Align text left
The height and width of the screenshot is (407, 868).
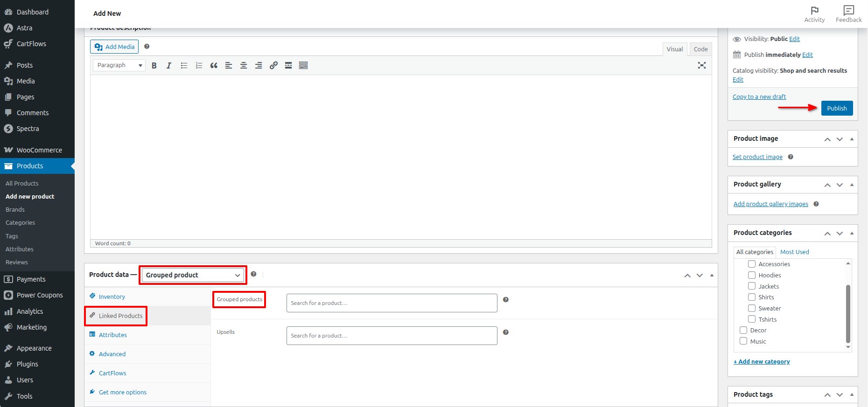coord(229,66)
